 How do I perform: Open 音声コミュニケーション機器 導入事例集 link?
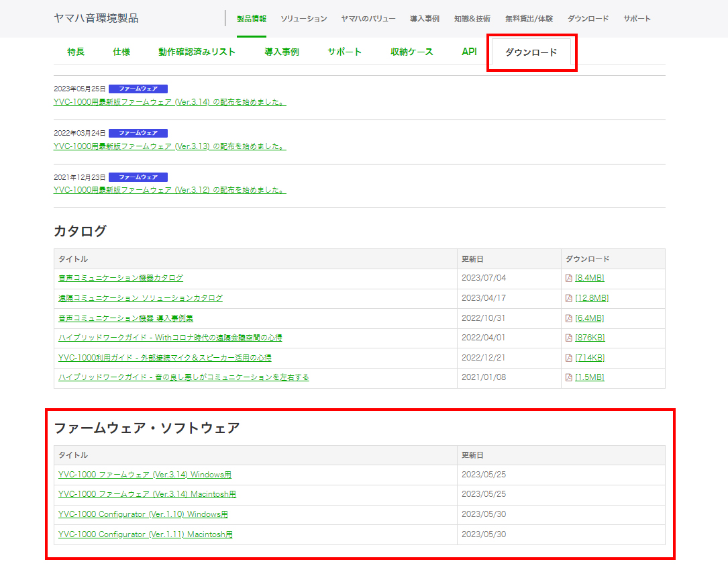[x=126, y=318]
